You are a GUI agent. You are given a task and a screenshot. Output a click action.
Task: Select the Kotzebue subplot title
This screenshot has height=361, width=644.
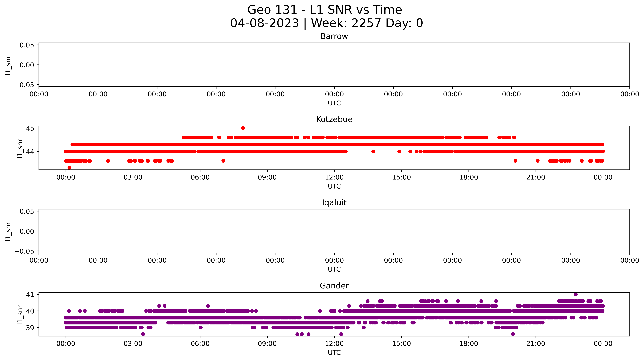(334, 119)
